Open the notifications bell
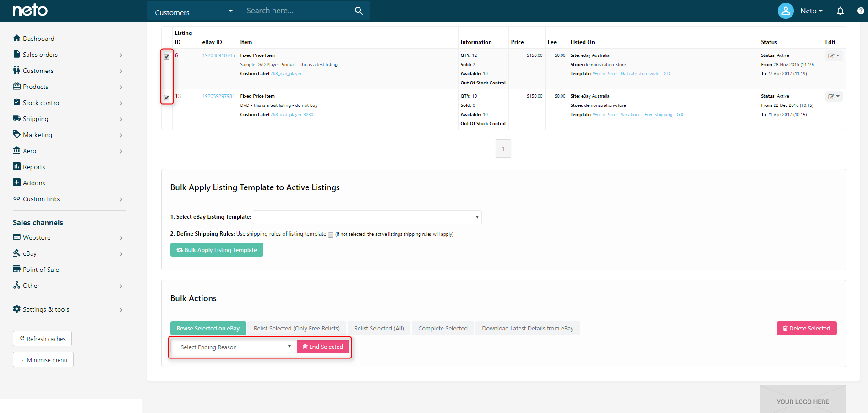 tap(840, 11)
